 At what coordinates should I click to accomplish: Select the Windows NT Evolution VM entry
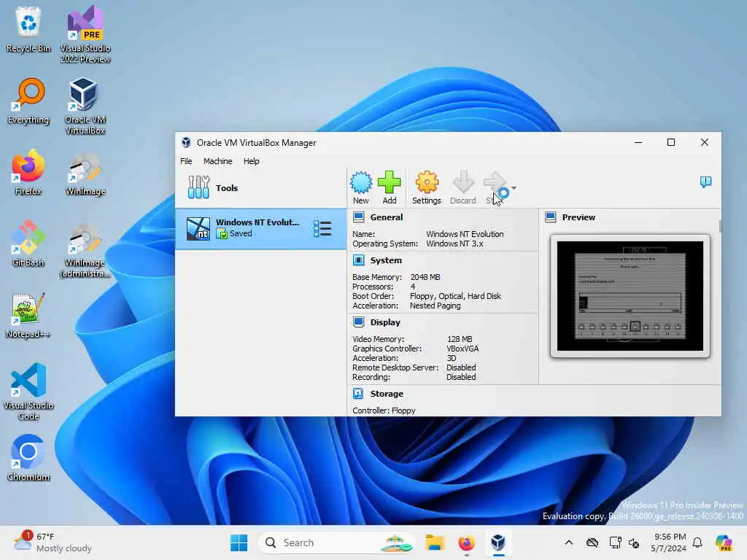tap(260, 228)
